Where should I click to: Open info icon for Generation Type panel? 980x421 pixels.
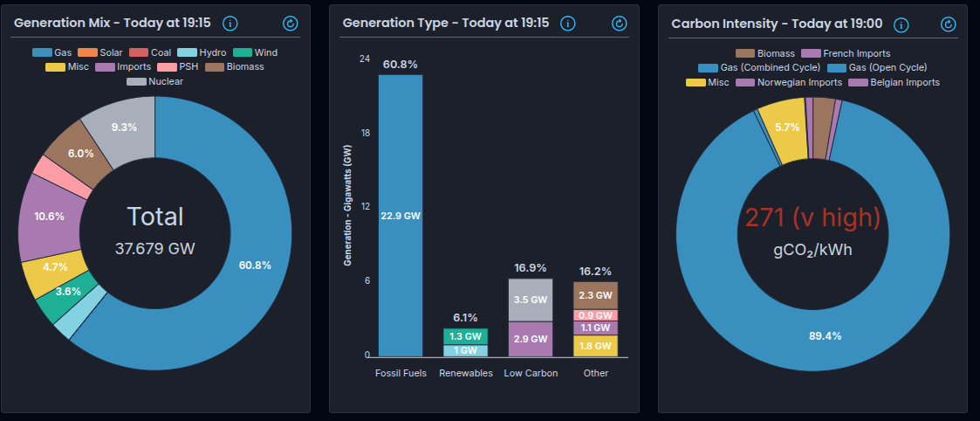coord(567,24)
